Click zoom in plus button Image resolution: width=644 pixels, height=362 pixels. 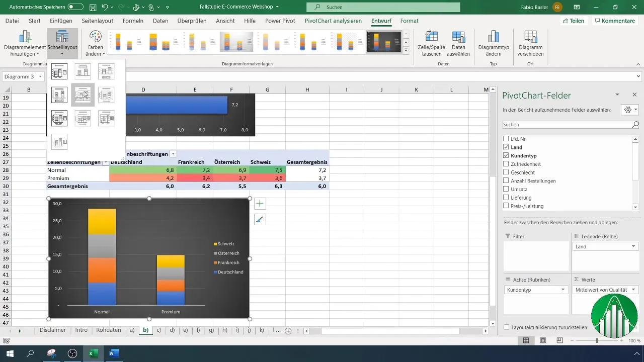[x=622, y=340]
